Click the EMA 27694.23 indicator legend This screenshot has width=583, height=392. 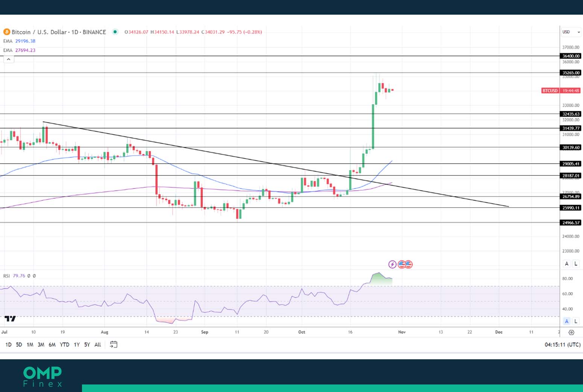(19, 50)
